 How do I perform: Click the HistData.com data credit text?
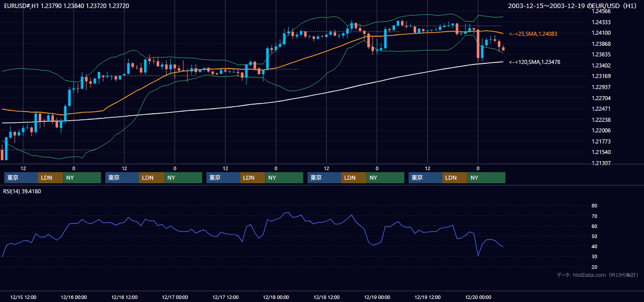tap(598, 275)
